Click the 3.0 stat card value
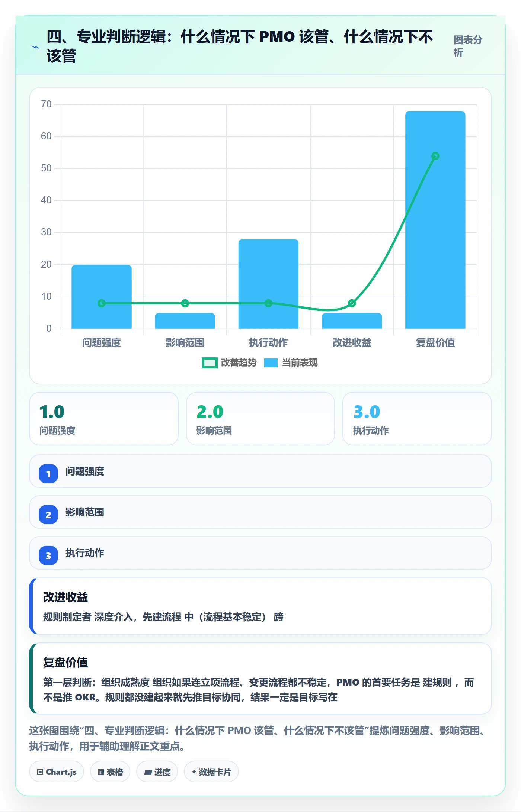 [x=367, y=412]
